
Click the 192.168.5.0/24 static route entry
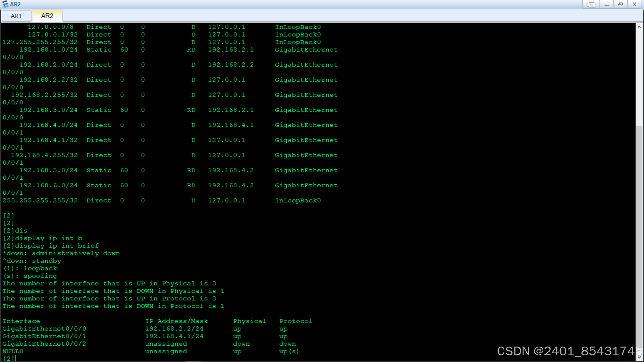48,170
